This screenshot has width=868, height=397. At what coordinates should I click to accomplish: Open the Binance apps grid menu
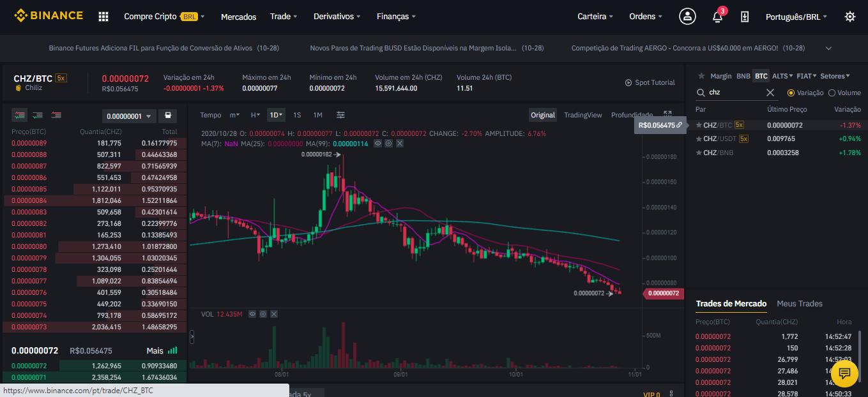click(103, 17)
